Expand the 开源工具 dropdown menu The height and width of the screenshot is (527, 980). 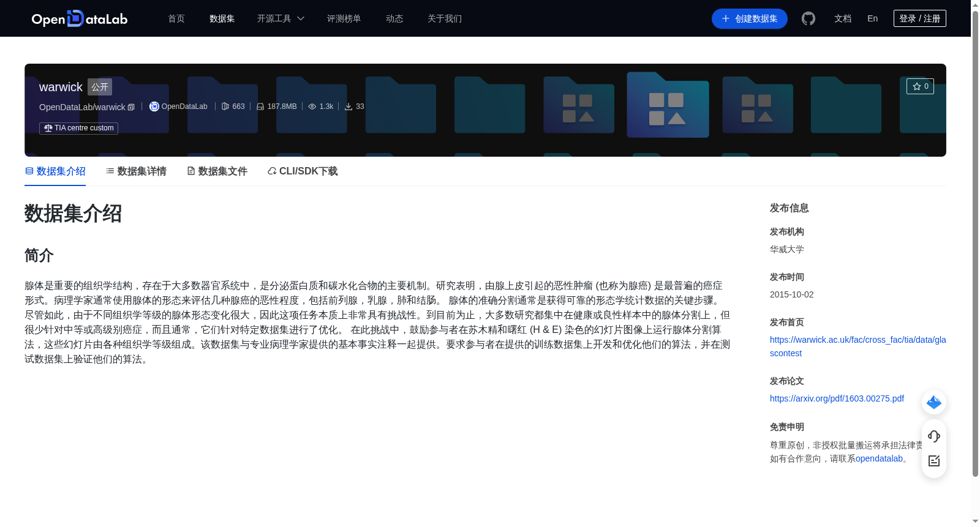[x=281, y=19]
